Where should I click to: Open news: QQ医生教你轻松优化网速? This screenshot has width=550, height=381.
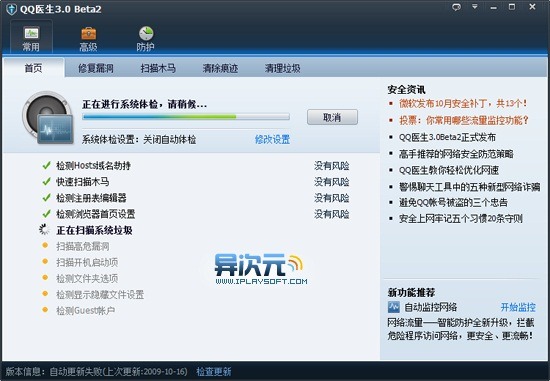point(449,170)
